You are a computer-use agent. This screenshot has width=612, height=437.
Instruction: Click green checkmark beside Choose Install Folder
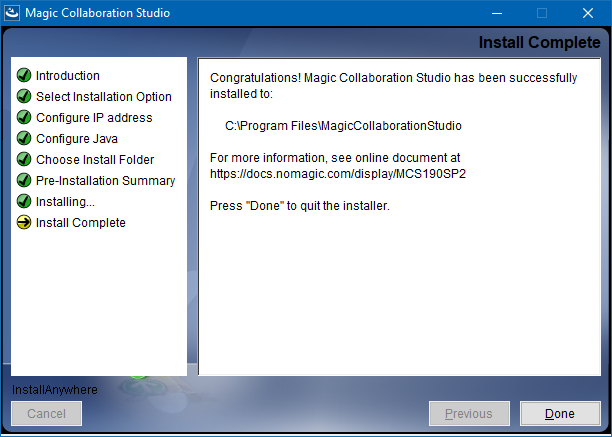(x=24, y=160)
